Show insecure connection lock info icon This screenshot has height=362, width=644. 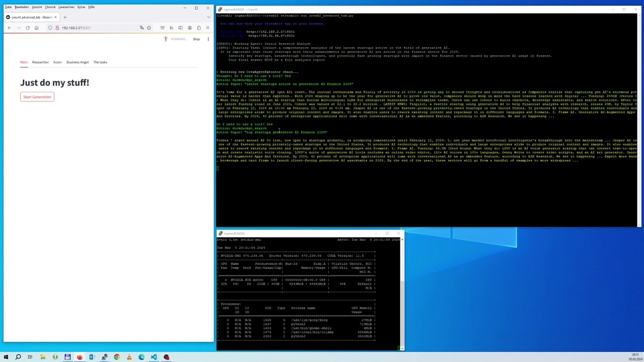point(57,28)
